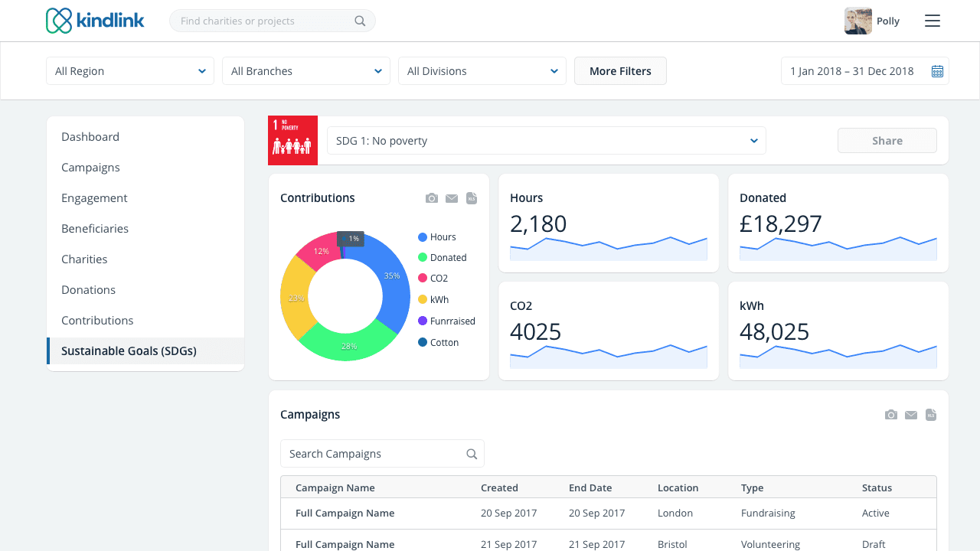The height and width of the screenshot is (551, 980).
Task: Take snapshot of Contributions chart
Action: pyautogui.click(x=432, y=198)
